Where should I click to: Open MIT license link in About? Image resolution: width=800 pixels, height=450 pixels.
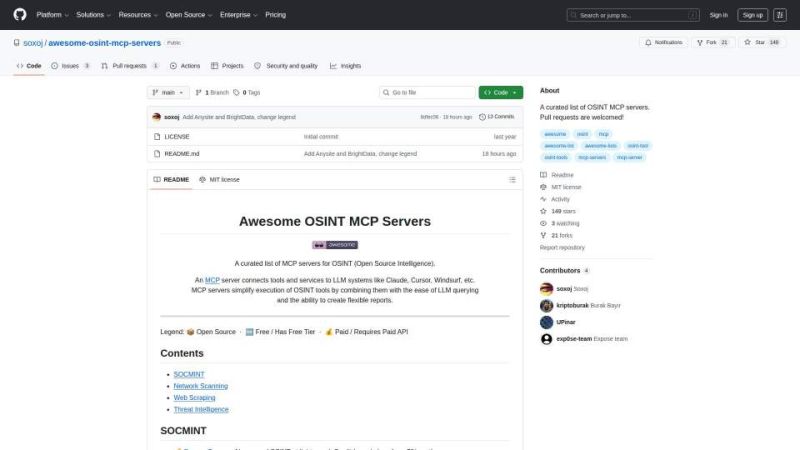point(561,187)
